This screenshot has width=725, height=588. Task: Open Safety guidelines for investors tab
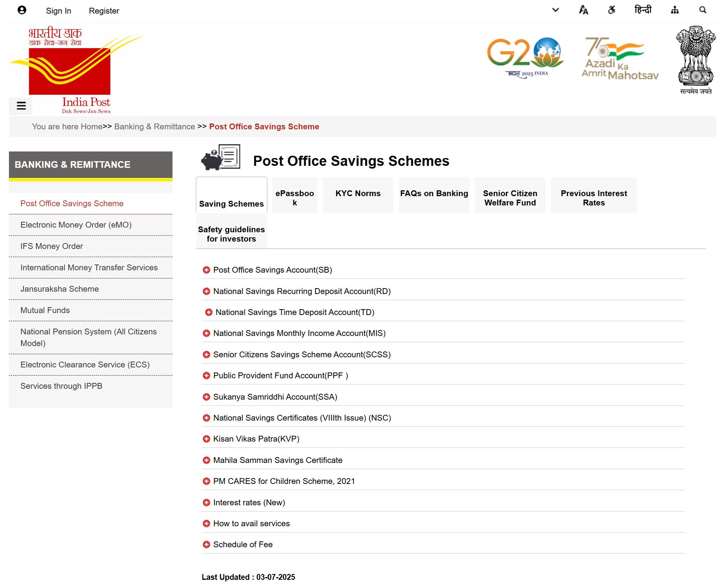point(232,232)
